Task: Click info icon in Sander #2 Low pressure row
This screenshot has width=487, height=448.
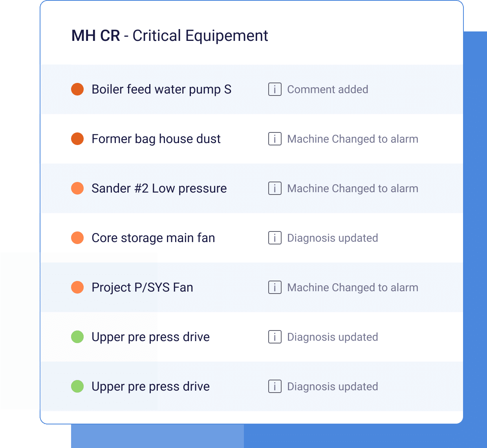Action: (275, 189)
